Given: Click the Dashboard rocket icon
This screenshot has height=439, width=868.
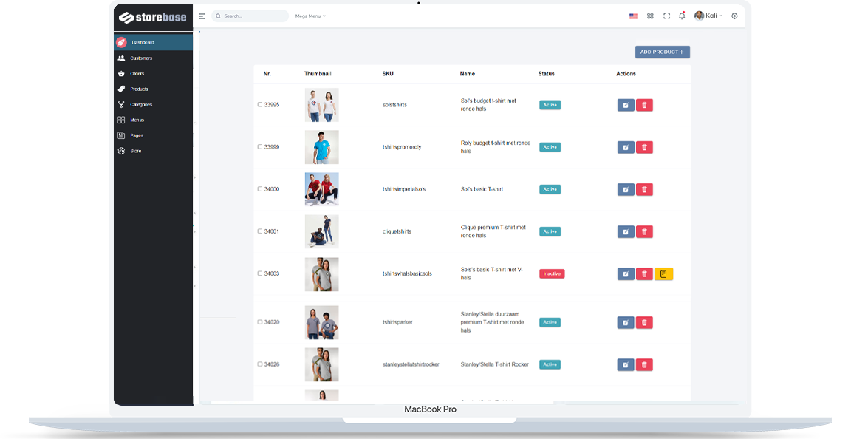Looking at the screenshot, I should pos(121,42).
